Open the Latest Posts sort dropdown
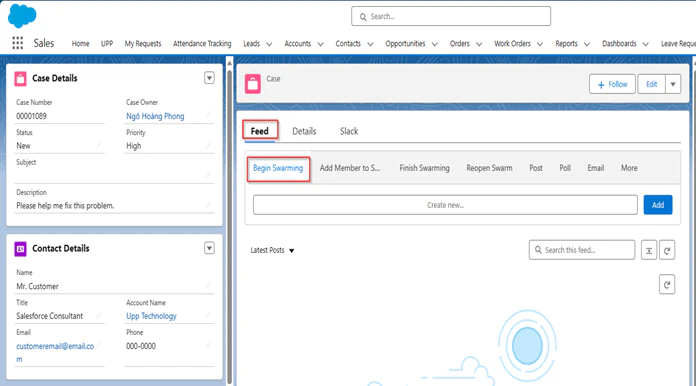The height and width of the screenshot is (386, 696). [x=272, y=250]
